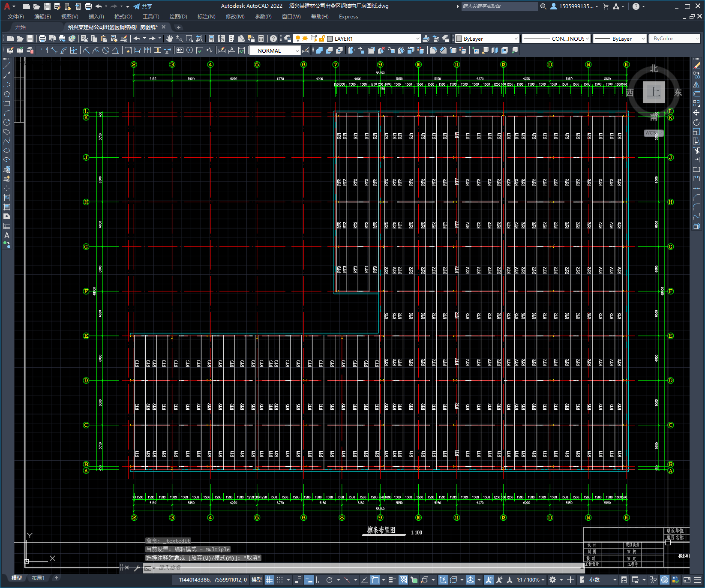
Task: Toggle polar tracking in status bar
Action: 330,580
